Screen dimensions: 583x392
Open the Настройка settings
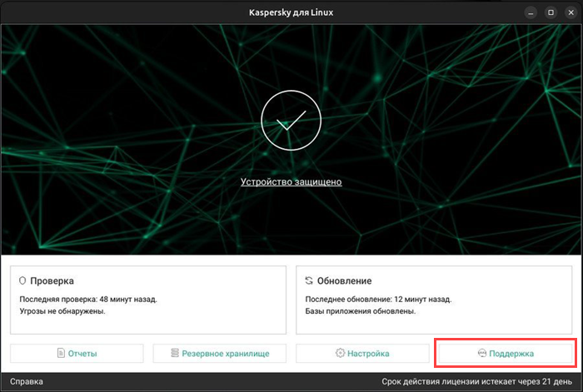(x=362, y=353)
